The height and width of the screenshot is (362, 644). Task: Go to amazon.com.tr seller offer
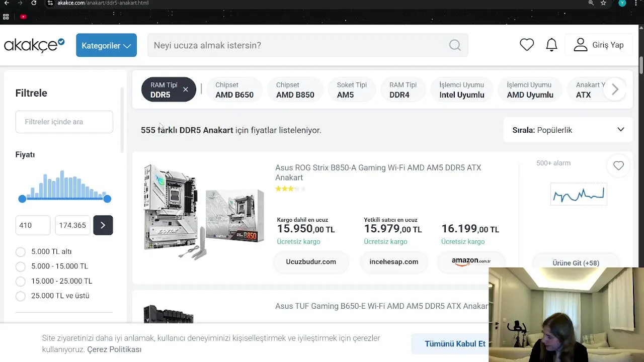click(x=471, y=261)
